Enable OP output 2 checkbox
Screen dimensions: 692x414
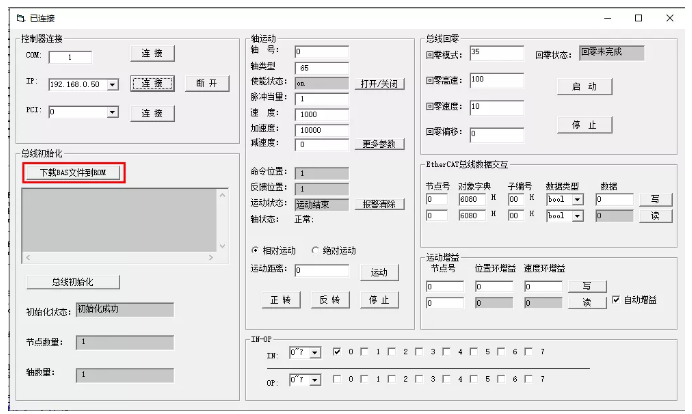click(x=392, y=379)
